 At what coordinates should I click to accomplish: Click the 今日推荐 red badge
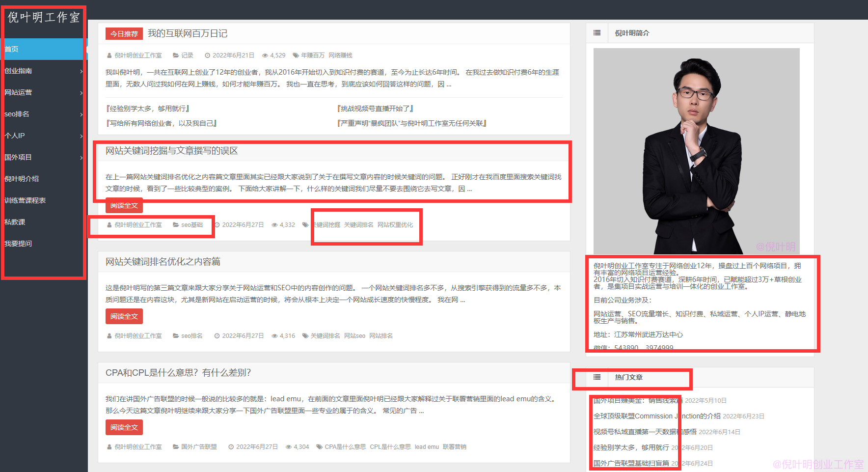point(124,34)
